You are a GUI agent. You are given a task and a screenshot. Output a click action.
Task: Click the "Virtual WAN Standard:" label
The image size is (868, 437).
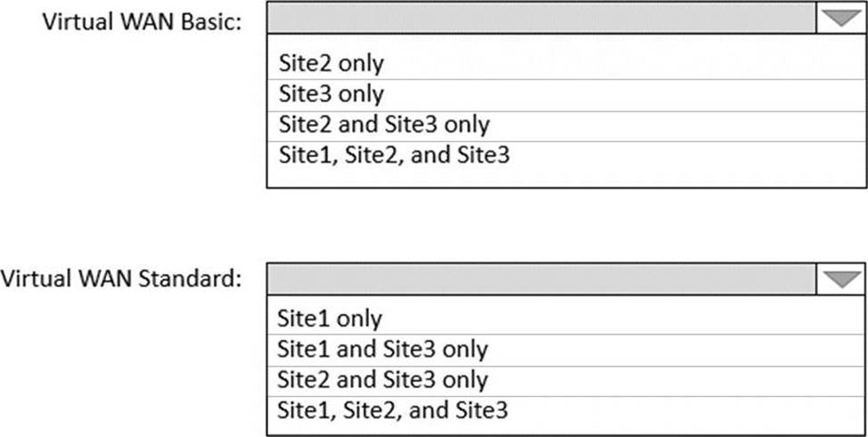point(121,278)
